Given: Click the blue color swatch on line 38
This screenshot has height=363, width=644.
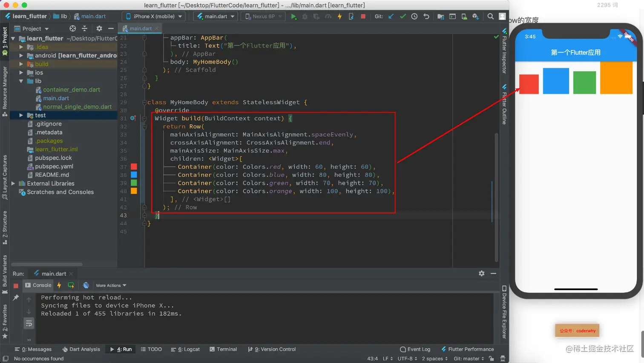Looking at the screenshot, I should (x=134, y=175).
